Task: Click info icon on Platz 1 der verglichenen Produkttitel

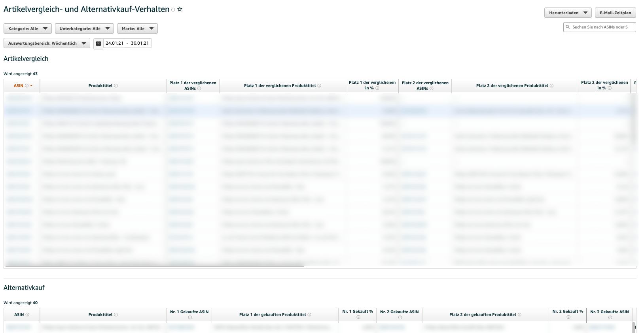Action: [x=319, y=86]
